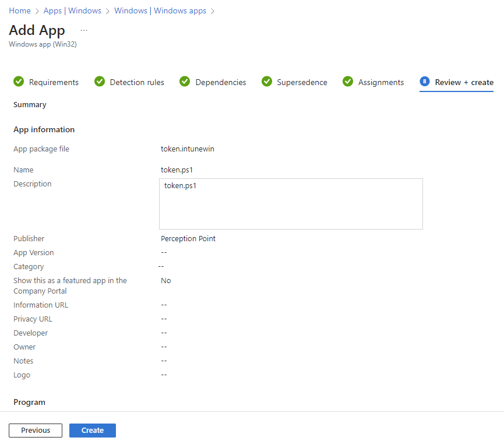
Task: Open the Dependencies tab
Action: click(220, 82)
